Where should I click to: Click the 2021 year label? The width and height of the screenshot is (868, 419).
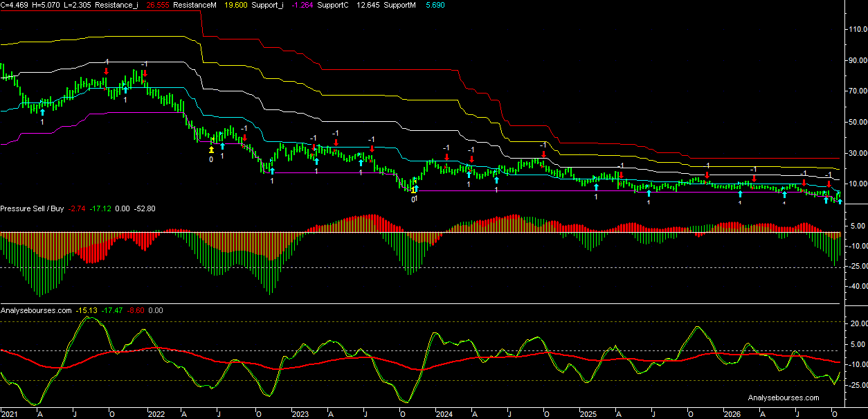(9, 414)
